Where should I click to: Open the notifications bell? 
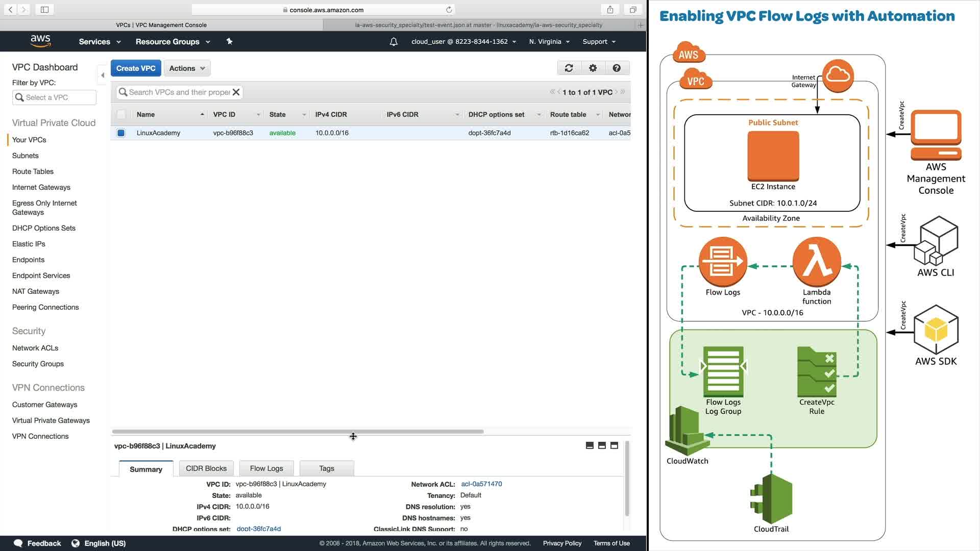point(394,42)
